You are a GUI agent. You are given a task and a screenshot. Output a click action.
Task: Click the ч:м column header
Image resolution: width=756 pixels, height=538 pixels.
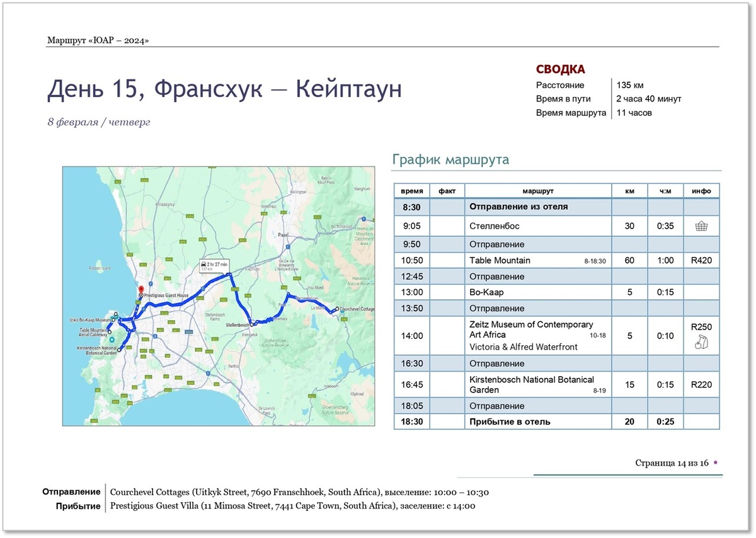pyautogui.click(x=665, y=191)
